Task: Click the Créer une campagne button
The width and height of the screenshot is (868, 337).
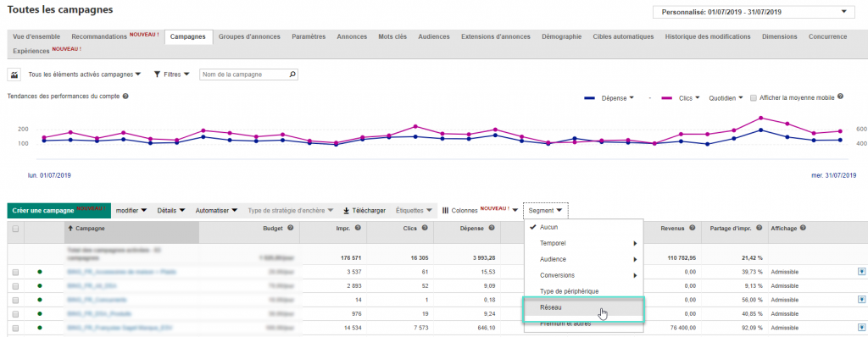Action: pyautogui.click(x=58, y=211)
